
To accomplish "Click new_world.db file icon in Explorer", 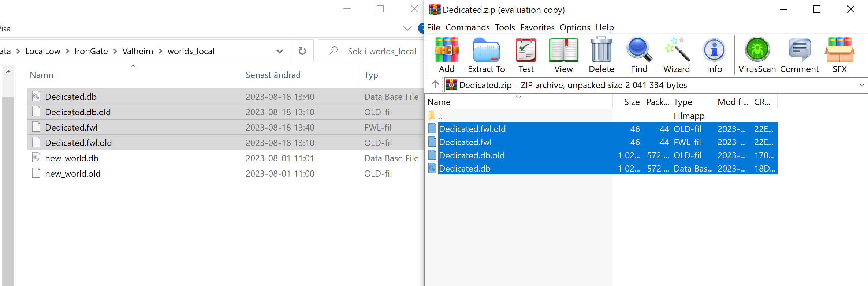I will pos(36,158).
